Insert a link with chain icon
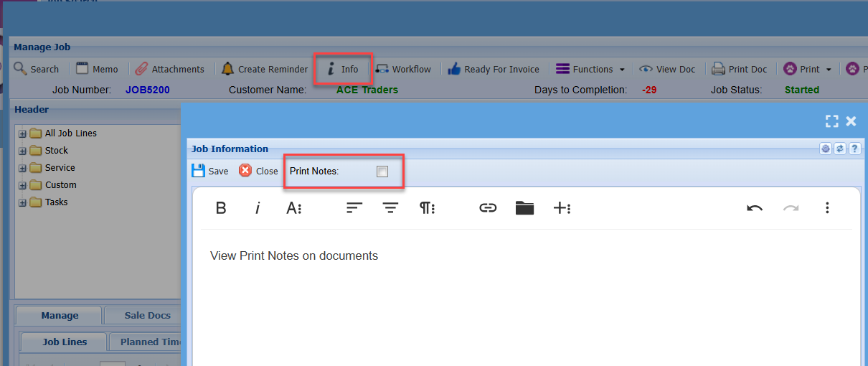The image size is (868, 366). [488, 208]
